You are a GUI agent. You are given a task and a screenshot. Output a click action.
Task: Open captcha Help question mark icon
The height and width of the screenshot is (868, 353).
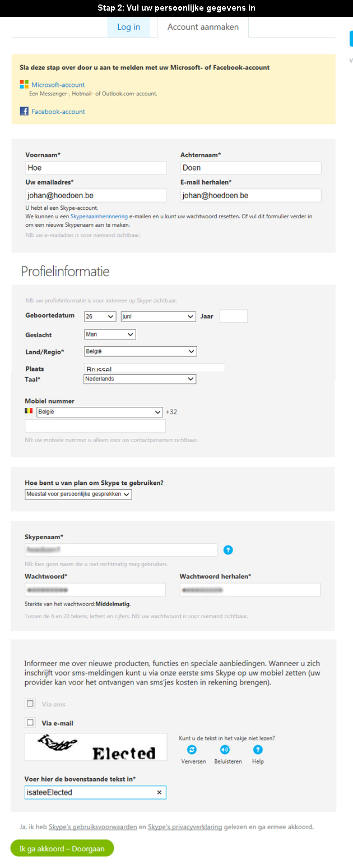pyautogui.click(x=258, y=750)
